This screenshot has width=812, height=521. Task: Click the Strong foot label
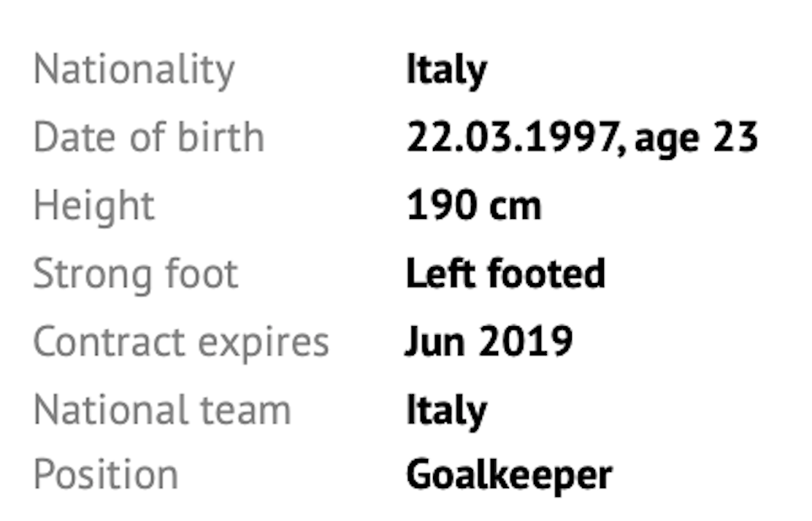136,274
